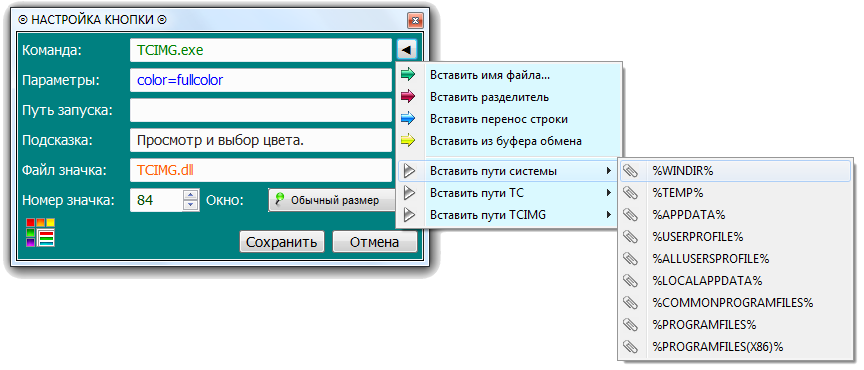Click the Номер значка: label
864x370 pixels.
(x=68, y=200)
